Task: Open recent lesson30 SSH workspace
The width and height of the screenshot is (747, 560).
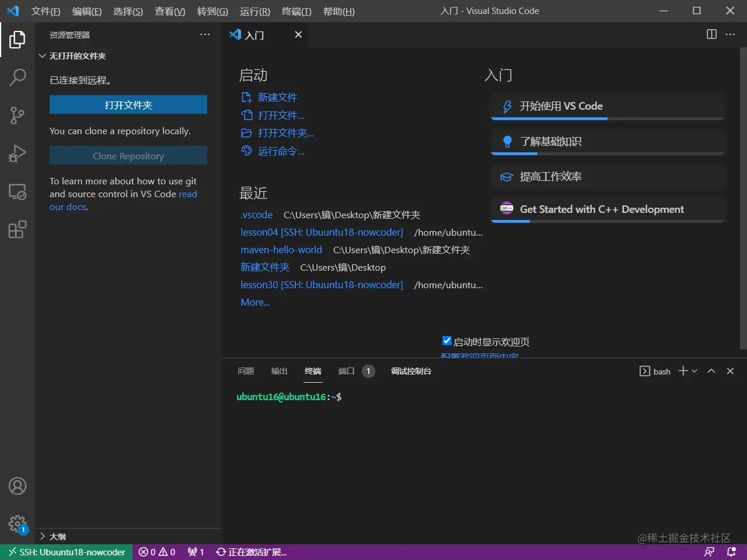Action: click(322, 285)
